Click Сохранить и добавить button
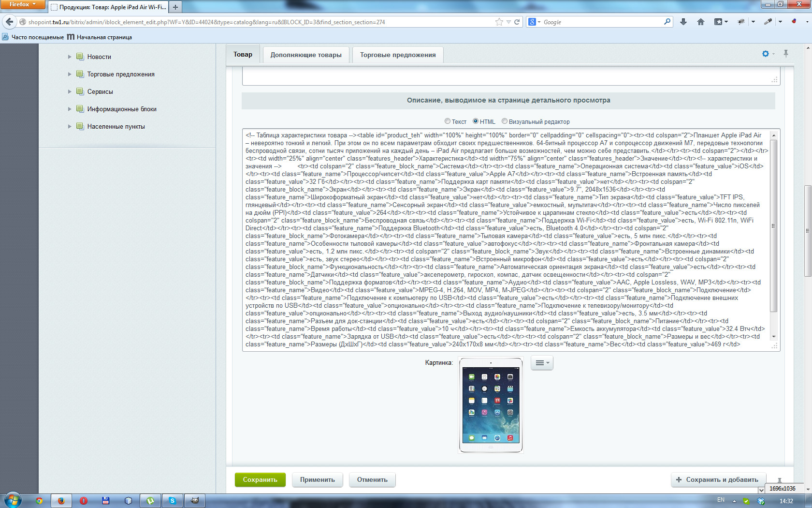The height and width of the screenshot is (508, 812). [718, 479]
